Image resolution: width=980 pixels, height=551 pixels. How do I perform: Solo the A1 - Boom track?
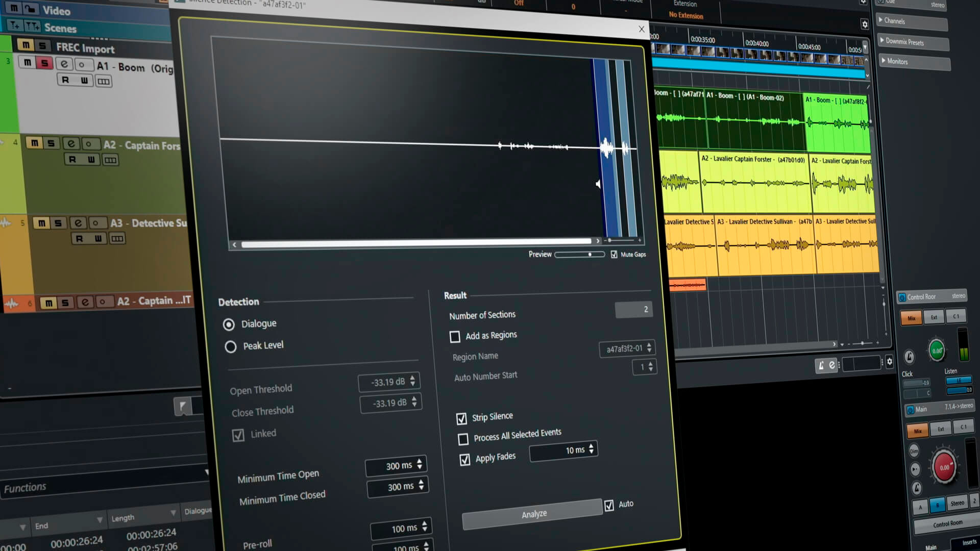point(45,63)
